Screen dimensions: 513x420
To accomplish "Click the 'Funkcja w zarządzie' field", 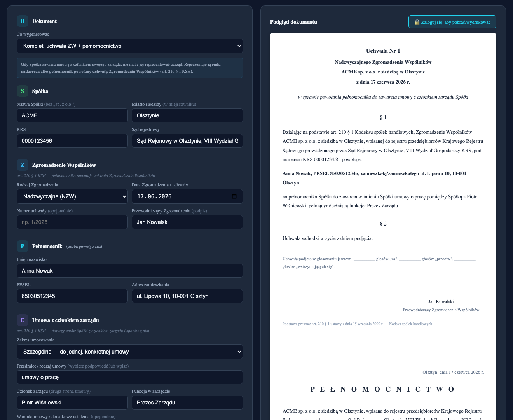I will pyautogui.click(x=187, y=402).
